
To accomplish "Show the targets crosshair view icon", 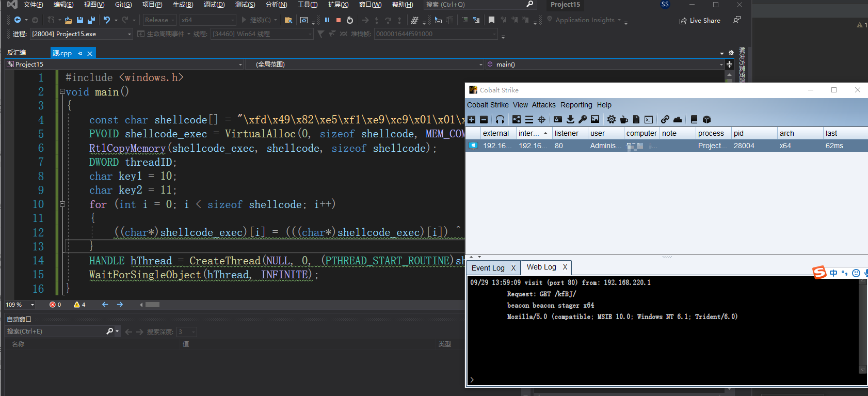I will click(x=541, y=119).
